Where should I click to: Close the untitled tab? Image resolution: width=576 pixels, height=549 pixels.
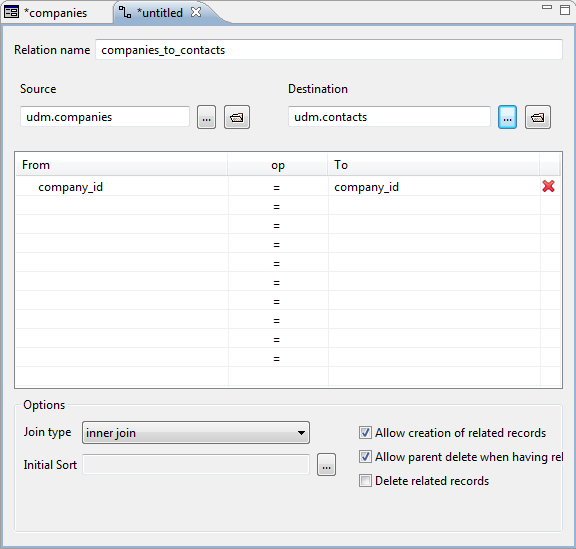point(196,12)
